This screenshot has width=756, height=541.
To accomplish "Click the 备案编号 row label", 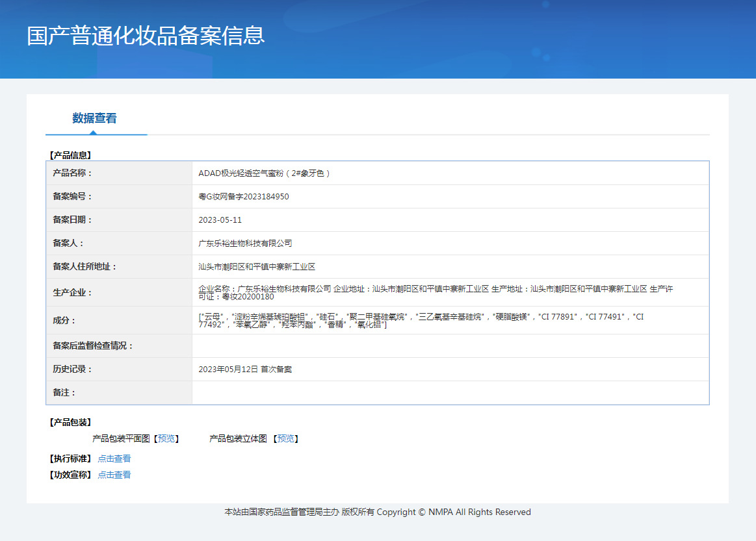I will coord(72,197).
